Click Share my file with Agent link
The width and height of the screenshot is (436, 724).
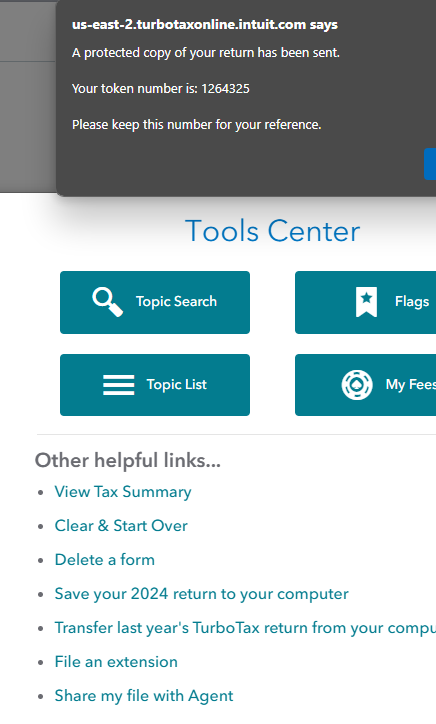click(x=144, y=696)
